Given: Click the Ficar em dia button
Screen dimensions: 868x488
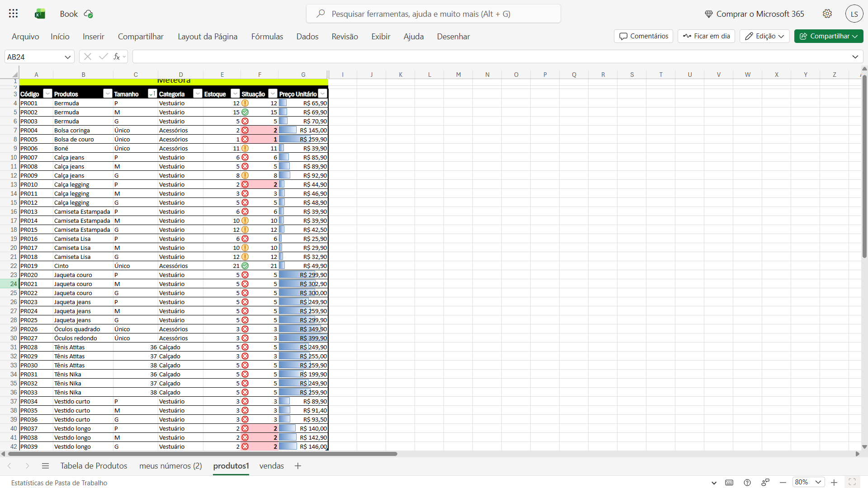Looking at the screenshot, I should point(706,36).
